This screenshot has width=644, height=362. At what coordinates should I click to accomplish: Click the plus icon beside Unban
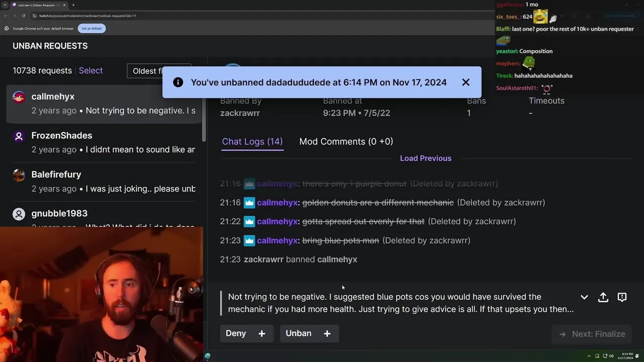coord(327,333)
